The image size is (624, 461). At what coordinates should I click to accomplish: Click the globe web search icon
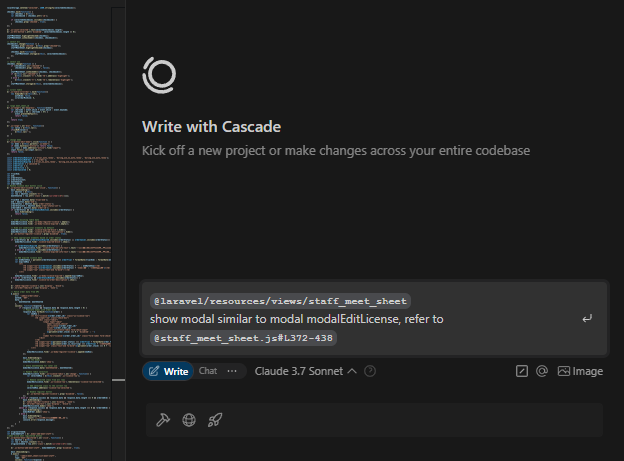[x=189, y=420]
